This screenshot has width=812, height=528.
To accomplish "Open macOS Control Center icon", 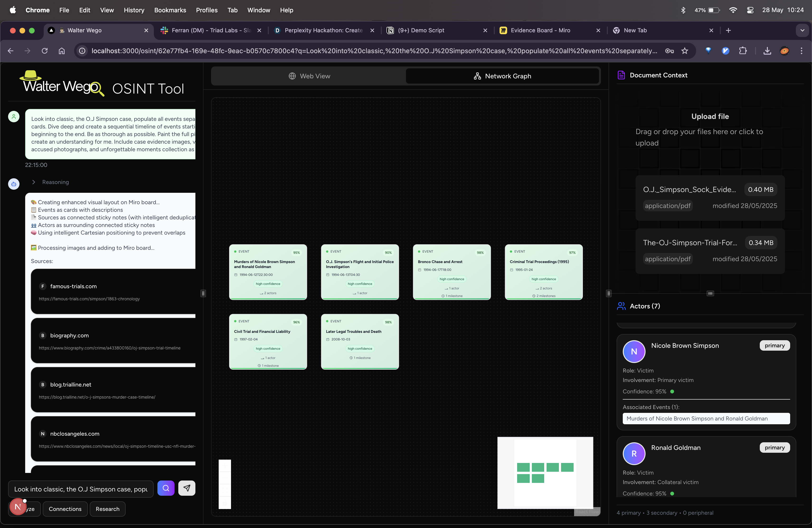I will [x=750, y=10].
